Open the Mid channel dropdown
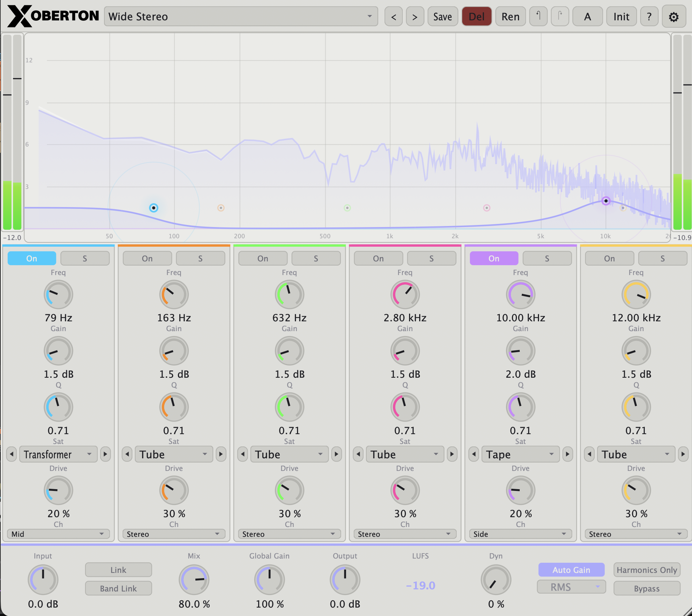Image resolution: width=692 pixels, height=616 pixels. (x=58, y=534)
